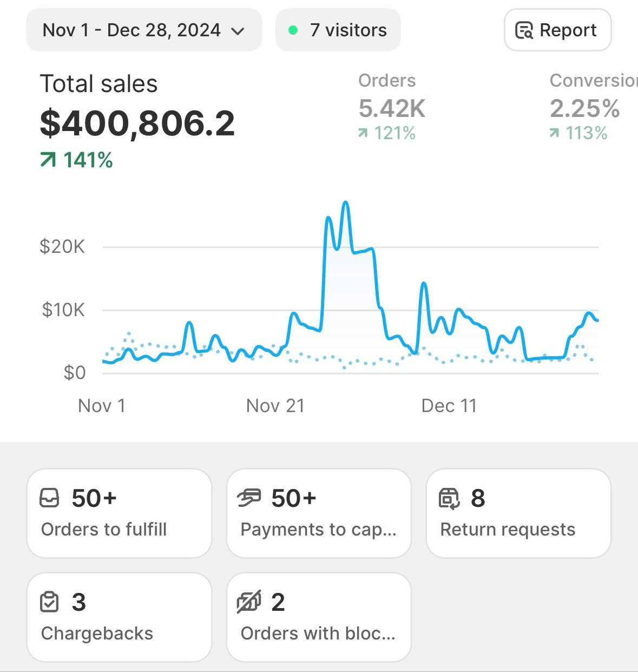The height and width of the screenshot is (672, 638).
Task: Open the Report button
Action: click(x=558, y=30)
